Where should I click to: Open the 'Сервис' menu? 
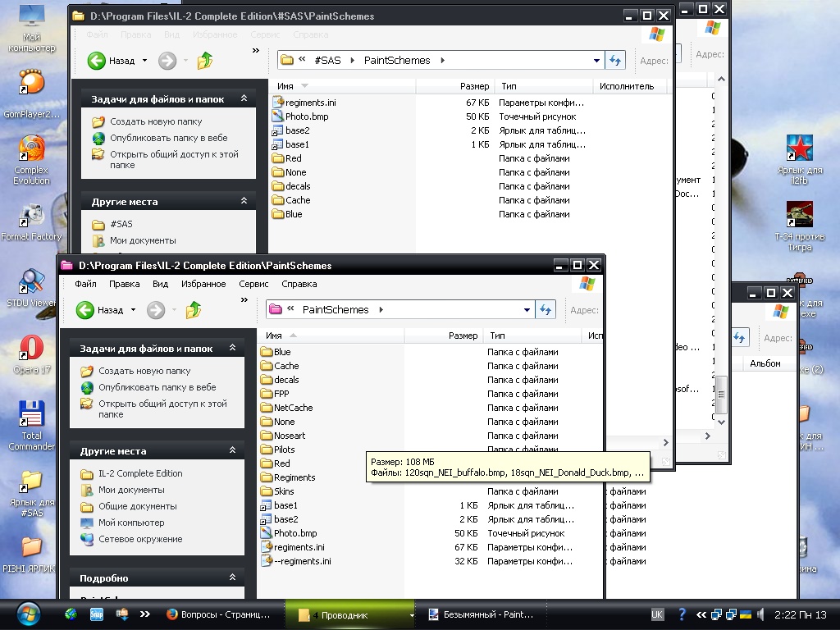coord(253,284)
